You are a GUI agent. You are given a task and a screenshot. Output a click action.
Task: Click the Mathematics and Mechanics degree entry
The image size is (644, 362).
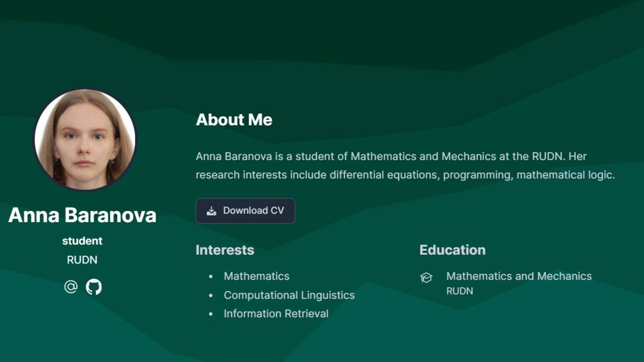pos(519,276)
